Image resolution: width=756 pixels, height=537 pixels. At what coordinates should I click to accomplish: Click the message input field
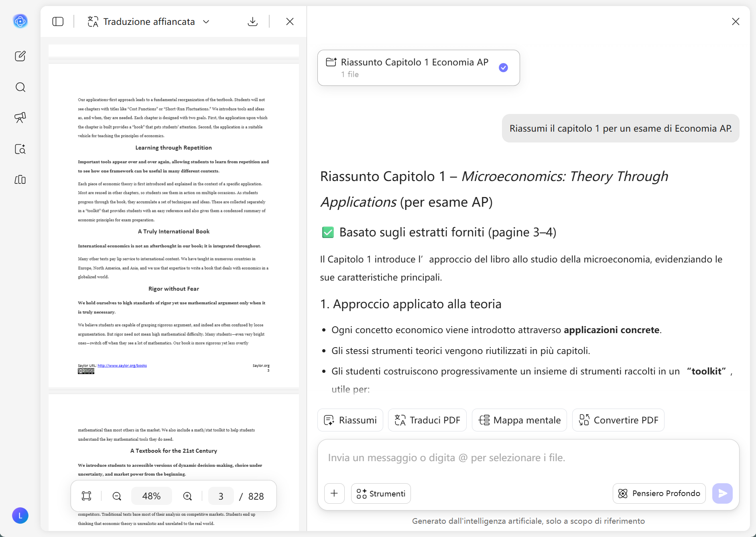point(528,458)
